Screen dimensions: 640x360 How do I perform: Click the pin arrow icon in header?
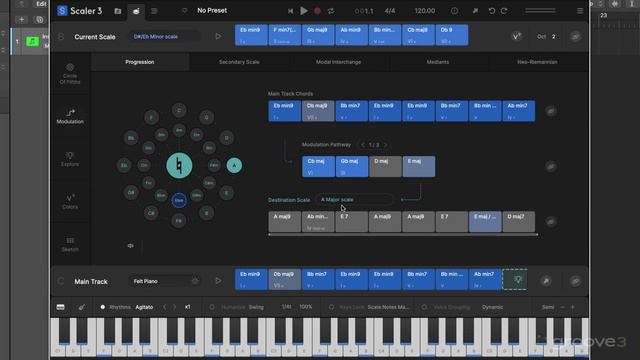[x=475, y=11]
